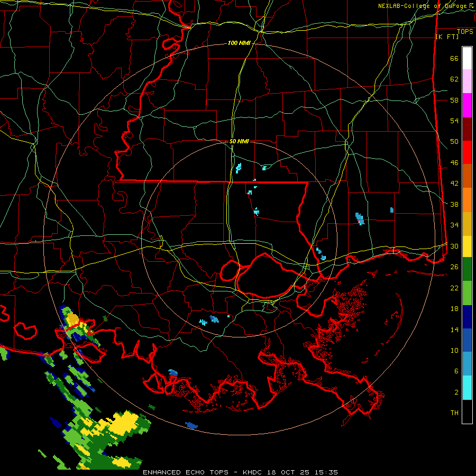Click the navy blue legend swatch
The image size is (476, 476).
(467, 317)
